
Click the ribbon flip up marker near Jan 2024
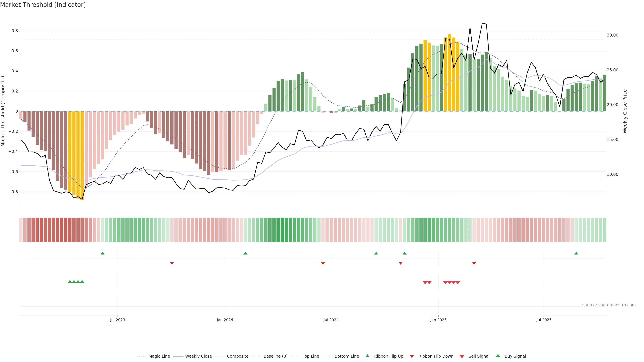pos(245,253)
